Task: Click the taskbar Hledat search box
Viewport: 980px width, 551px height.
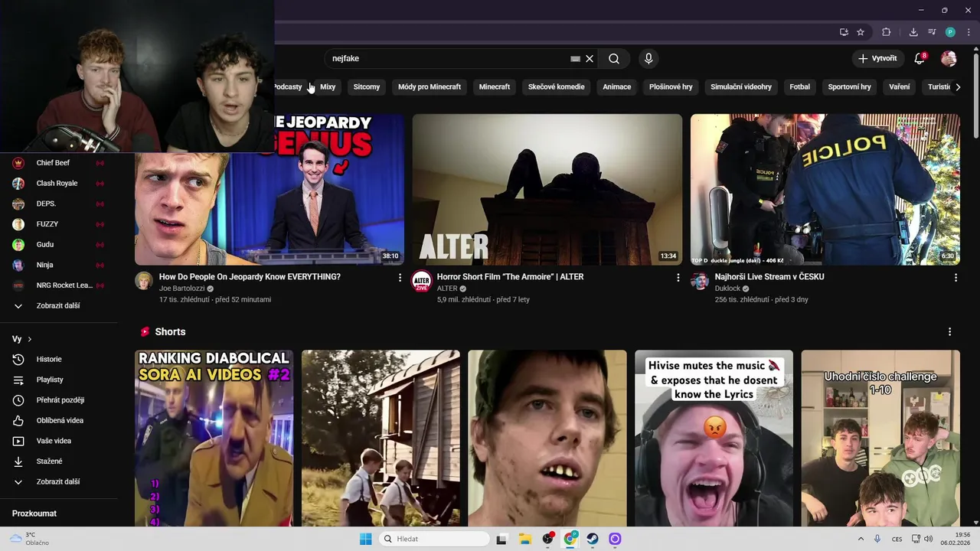Action: click(x=434, y=539)
